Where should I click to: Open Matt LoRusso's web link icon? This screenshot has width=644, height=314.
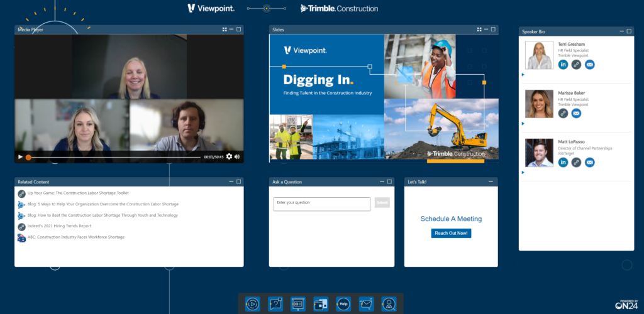pos(576,162)
